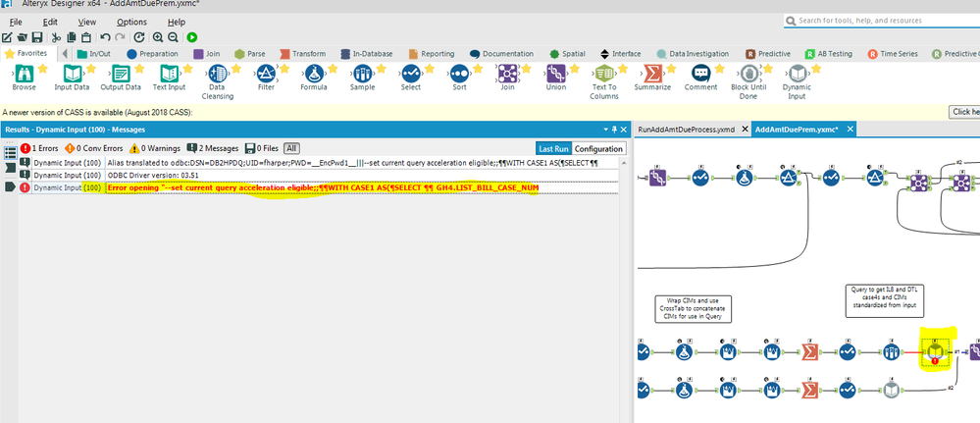This screenshot has height=423, width=980.
Task: Click the Zoom Out magnifier icon
Action: [x=173, y=37]
